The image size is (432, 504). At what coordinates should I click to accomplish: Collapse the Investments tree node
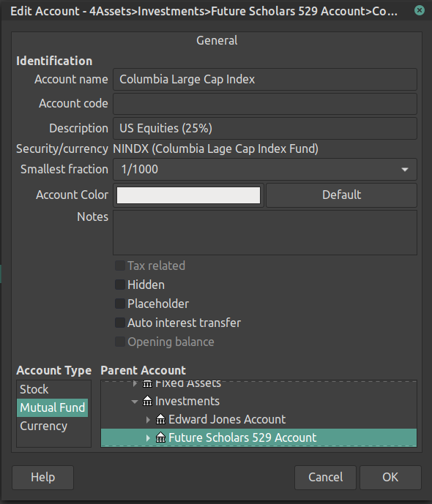click(x=135, y=402)
